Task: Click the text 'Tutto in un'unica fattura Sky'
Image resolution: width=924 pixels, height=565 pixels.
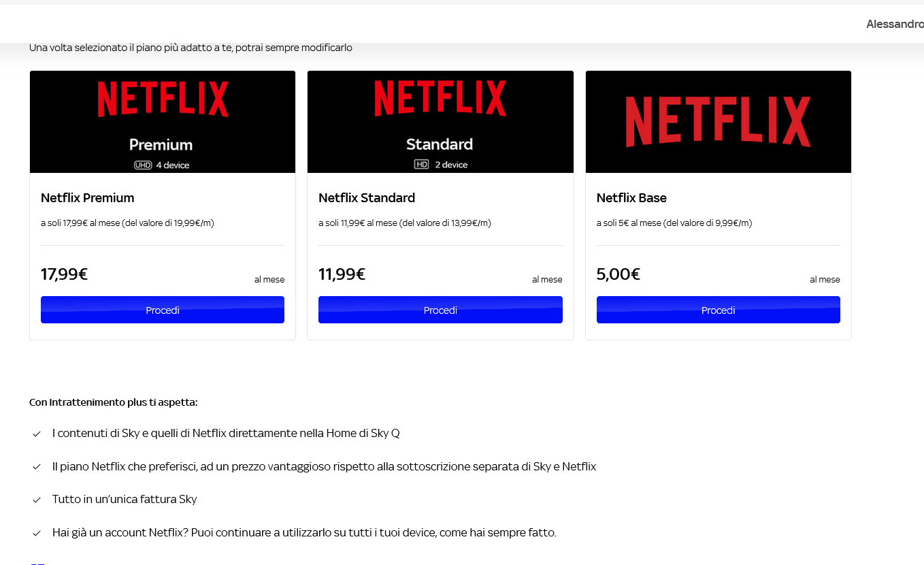Action: (125, 499)
